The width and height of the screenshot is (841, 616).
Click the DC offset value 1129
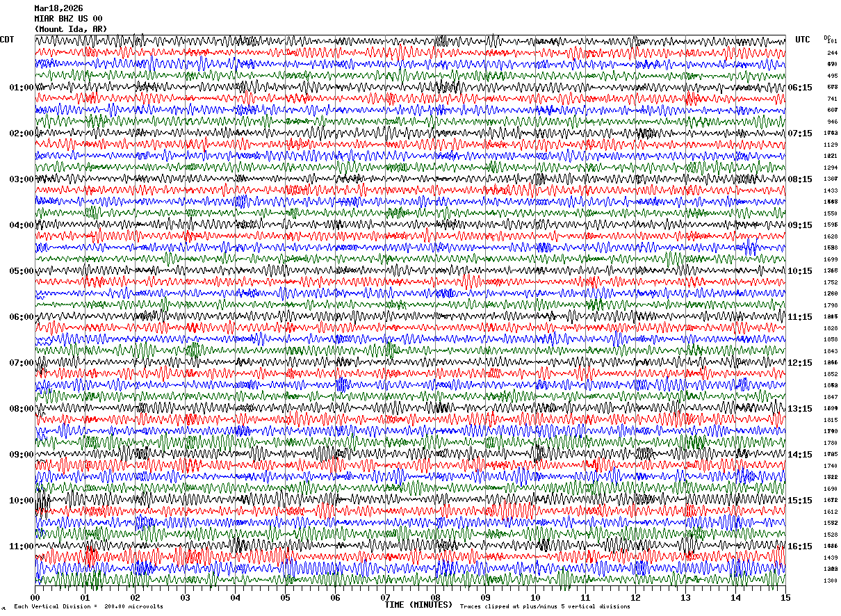coord(831,145)
